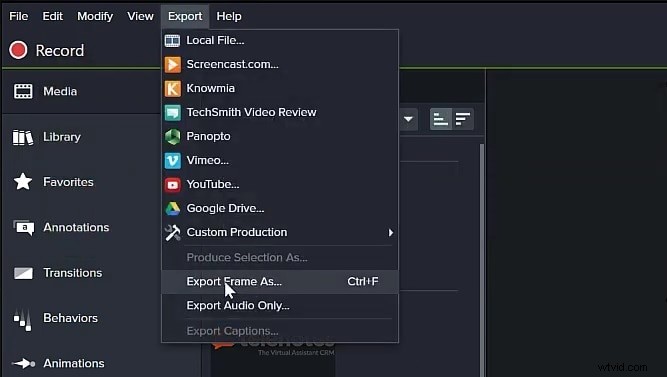
Task: Click the Panopto green icon
Action: [173, 137]
